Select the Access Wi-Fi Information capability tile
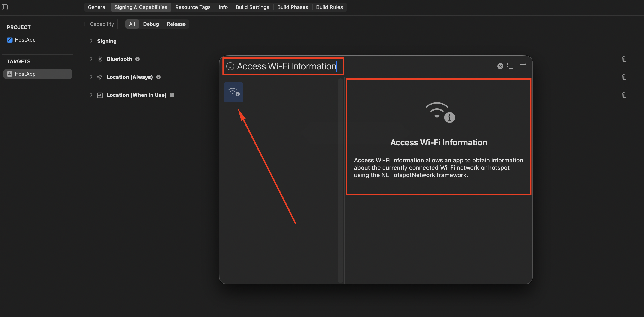Image resolution: width=644 pixels, height=317 pixels. 233,92
